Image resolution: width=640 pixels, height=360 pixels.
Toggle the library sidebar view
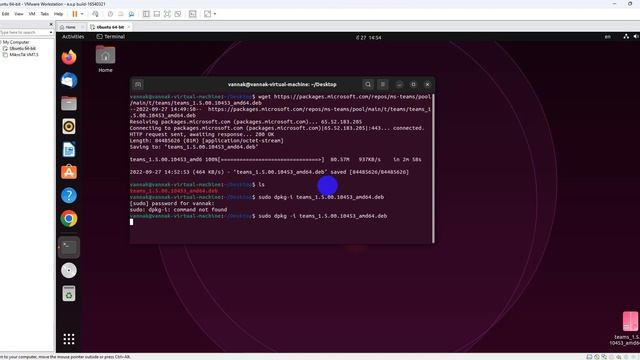pyautogui.click(x=146, y=14)
